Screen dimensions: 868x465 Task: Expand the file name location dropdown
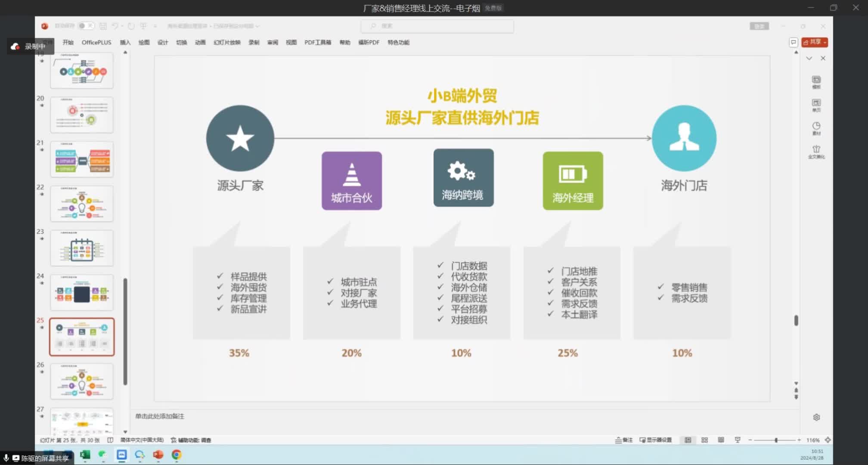click(257, 26)
